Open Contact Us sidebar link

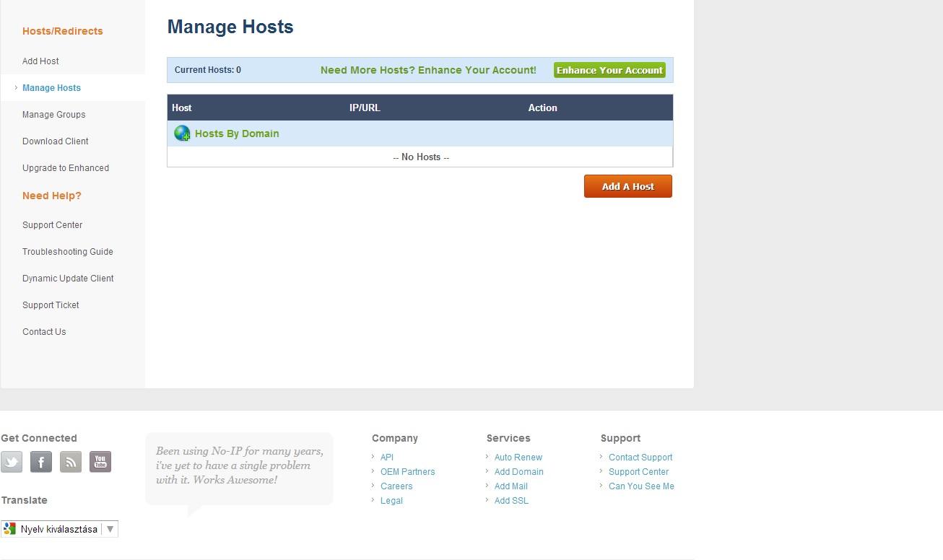pos(44,332)
